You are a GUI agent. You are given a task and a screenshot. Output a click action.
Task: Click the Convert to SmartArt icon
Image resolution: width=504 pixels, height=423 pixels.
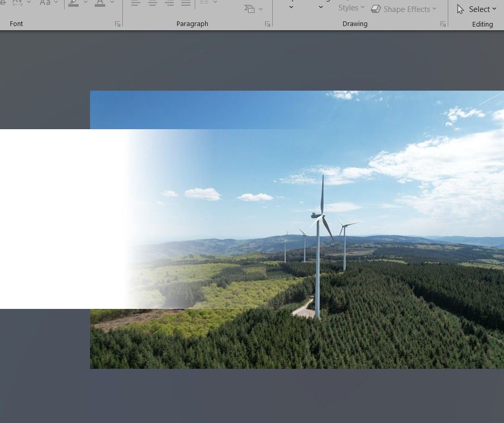(249, 9)
